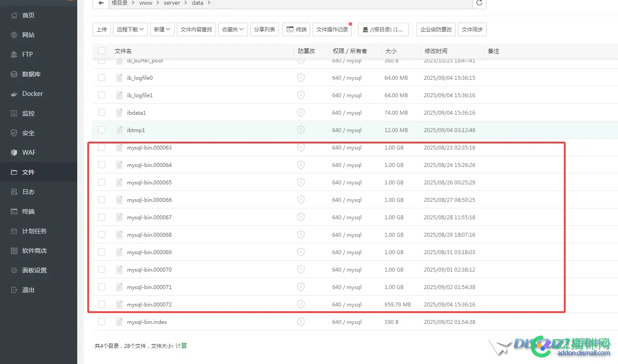Refresh the file list with the refresh icon
Screen dimensions: 618x364
coord(479,3)
